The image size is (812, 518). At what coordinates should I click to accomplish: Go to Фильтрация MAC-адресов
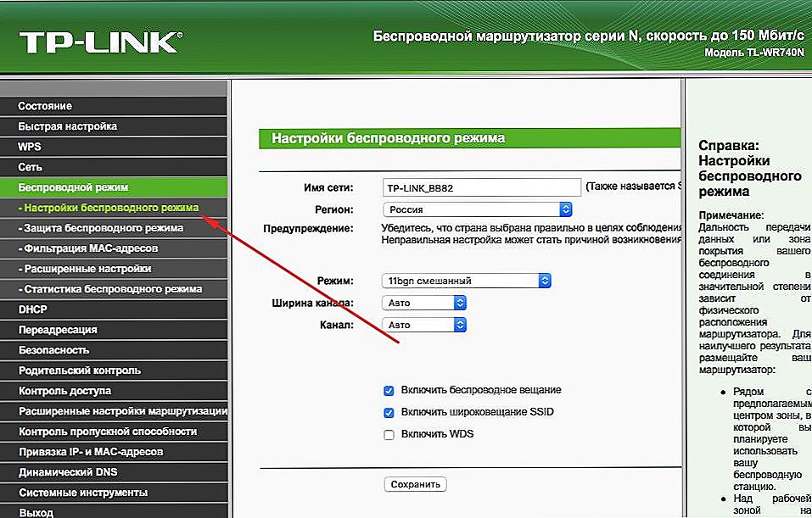click(x=114, y=248)
